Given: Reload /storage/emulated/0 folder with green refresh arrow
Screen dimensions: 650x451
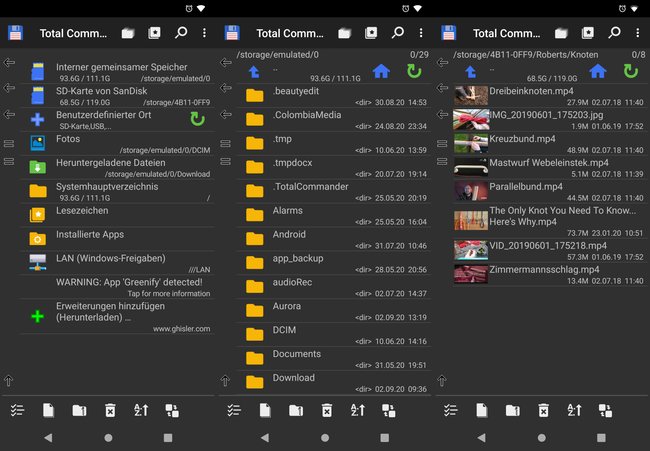Looking at the screenshot, I should [414, 71].
